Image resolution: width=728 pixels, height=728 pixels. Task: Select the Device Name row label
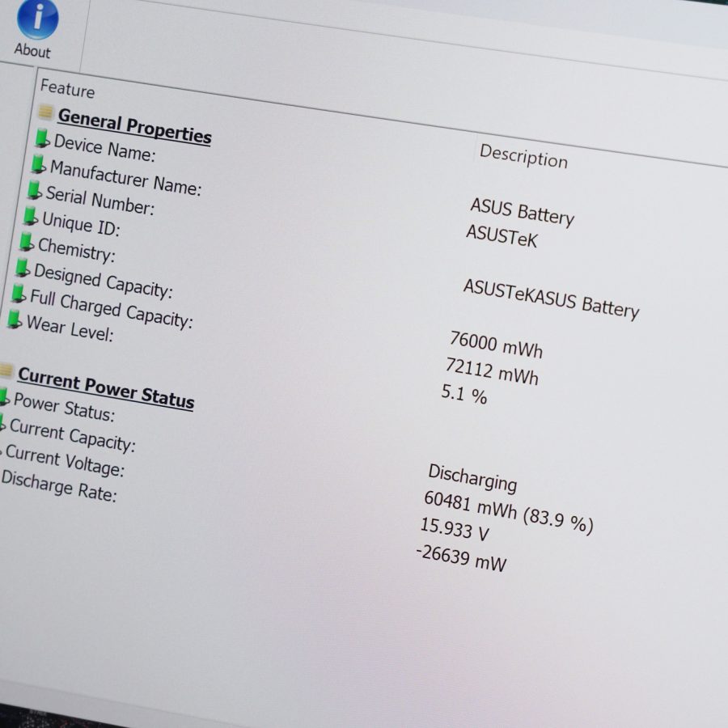(104, 148)
